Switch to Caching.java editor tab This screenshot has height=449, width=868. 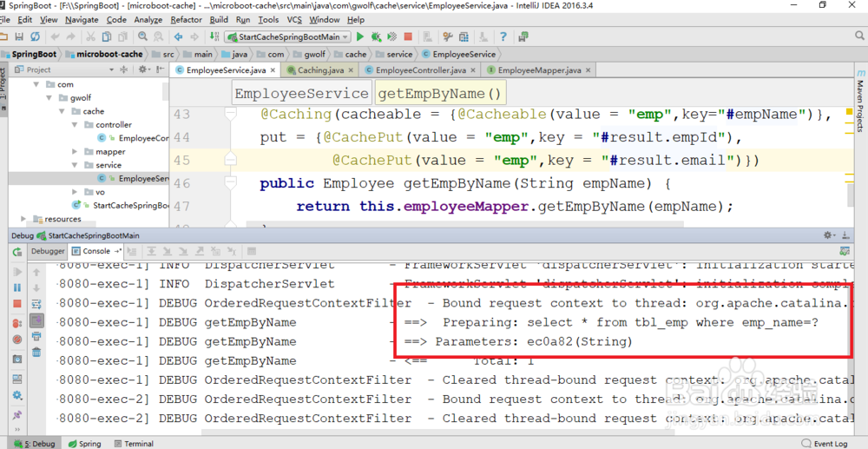(x=320, y=70)
